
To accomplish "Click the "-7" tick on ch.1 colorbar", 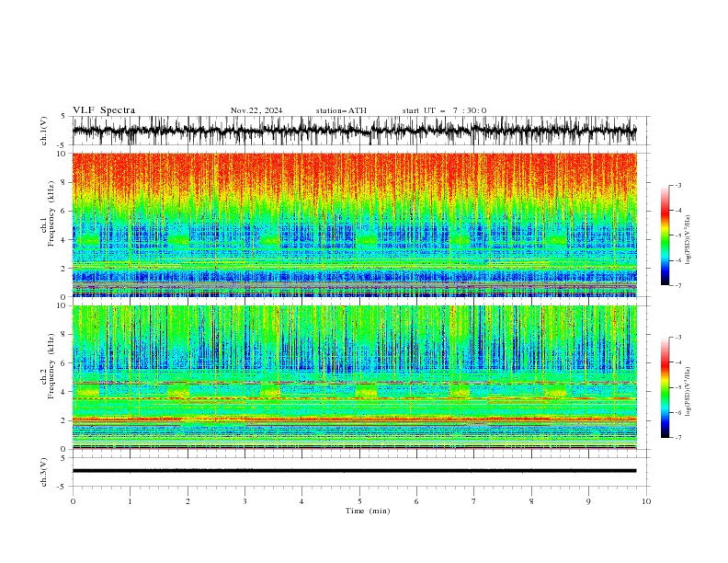I will coord(677,285).
